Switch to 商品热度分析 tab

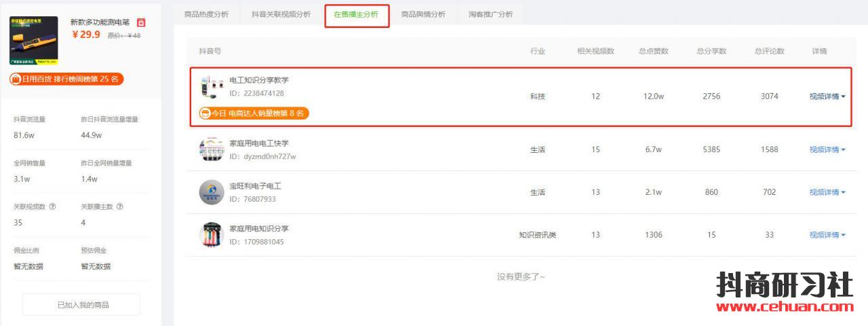[x=206, y=14]
